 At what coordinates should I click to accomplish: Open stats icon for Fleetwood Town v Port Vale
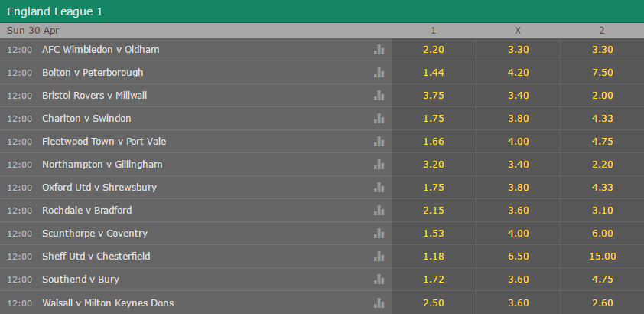click(x=379, y=142)
